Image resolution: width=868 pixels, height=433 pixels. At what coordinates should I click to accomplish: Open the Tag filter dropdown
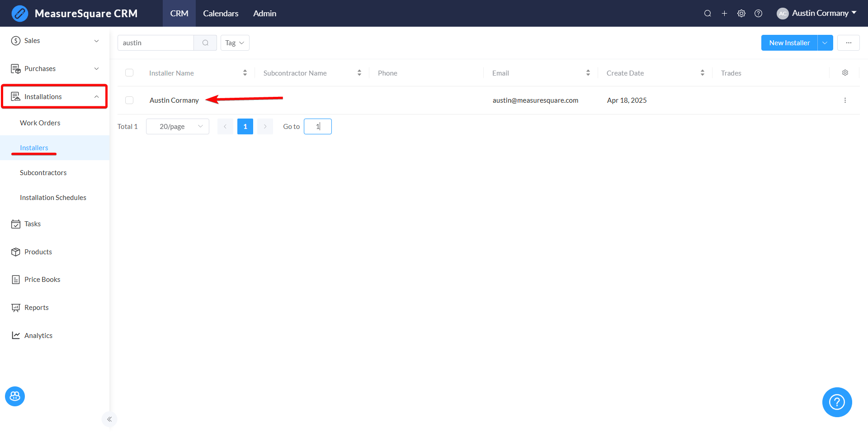[235, 43]
